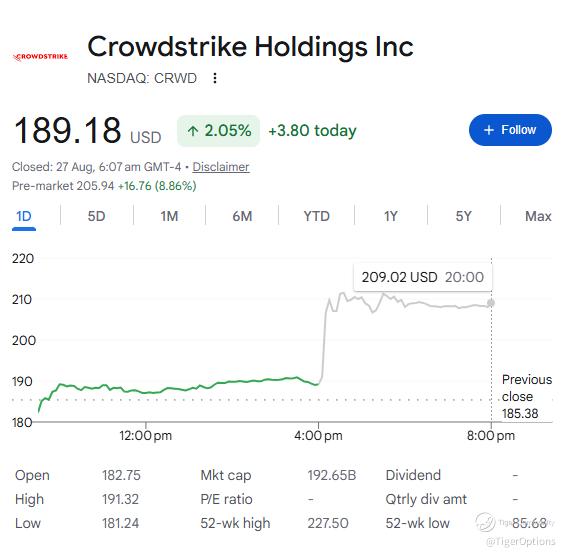Switch to the 1M chart tab

pyautogui.click(x=169, y=217)
